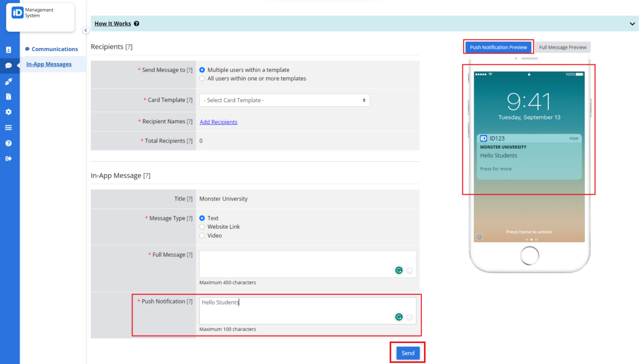Open the Communications chat bubble sidebar icon

click(9, 65)
